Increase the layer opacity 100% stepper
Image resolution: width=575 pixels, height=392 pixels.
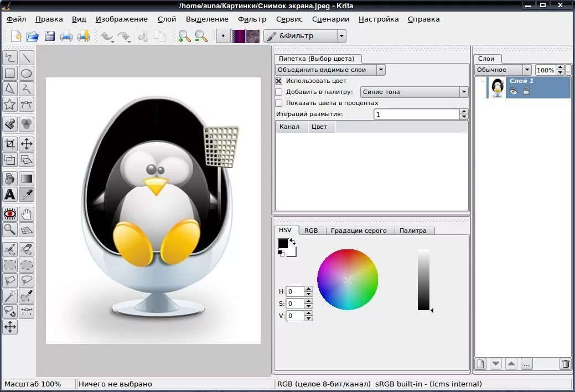pyautogui.click(x=560, y=67)
